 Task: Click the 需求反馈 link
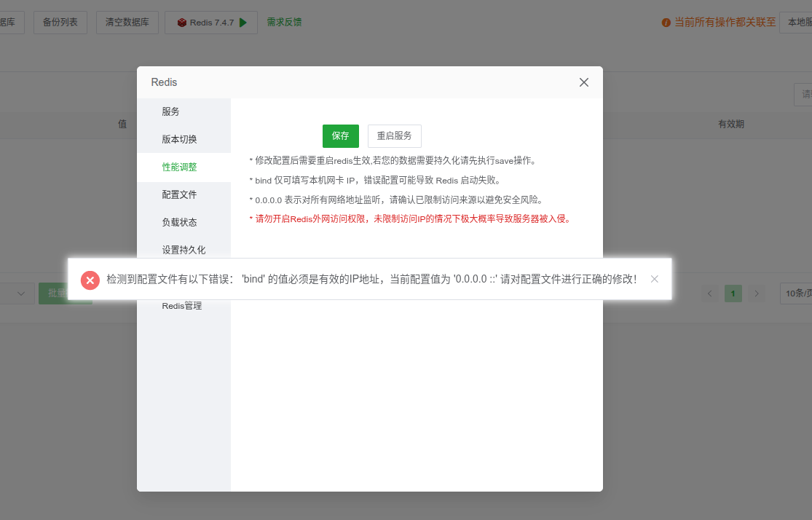(284, 23)
